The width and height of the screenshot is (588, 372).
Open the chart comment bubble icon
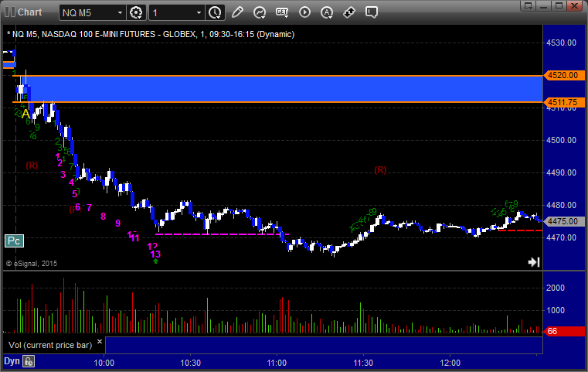371,12
